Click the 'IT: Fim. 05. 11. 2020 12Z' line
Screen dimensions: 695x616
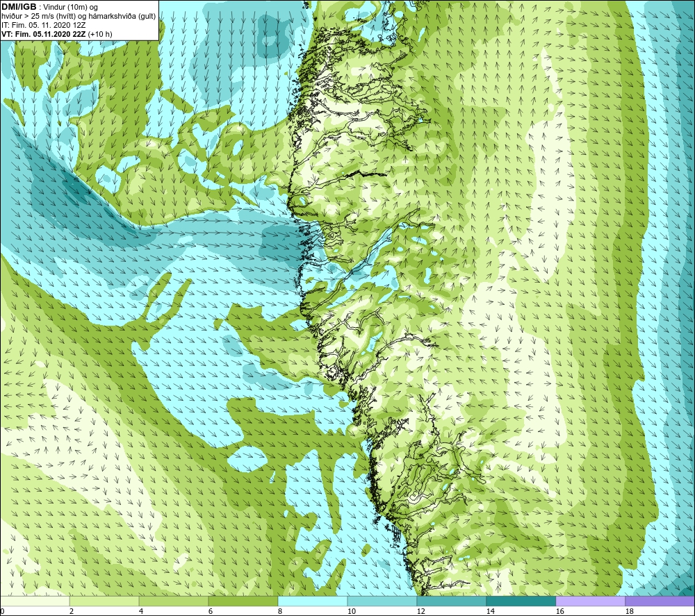coord(43,25)
